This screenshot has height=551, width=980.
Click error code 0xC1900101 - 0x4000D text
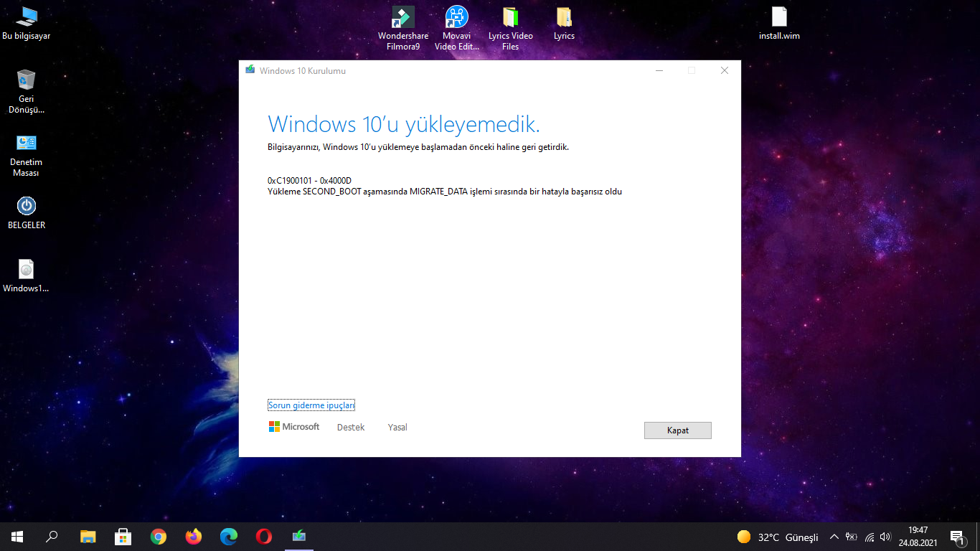coord(309,181)
